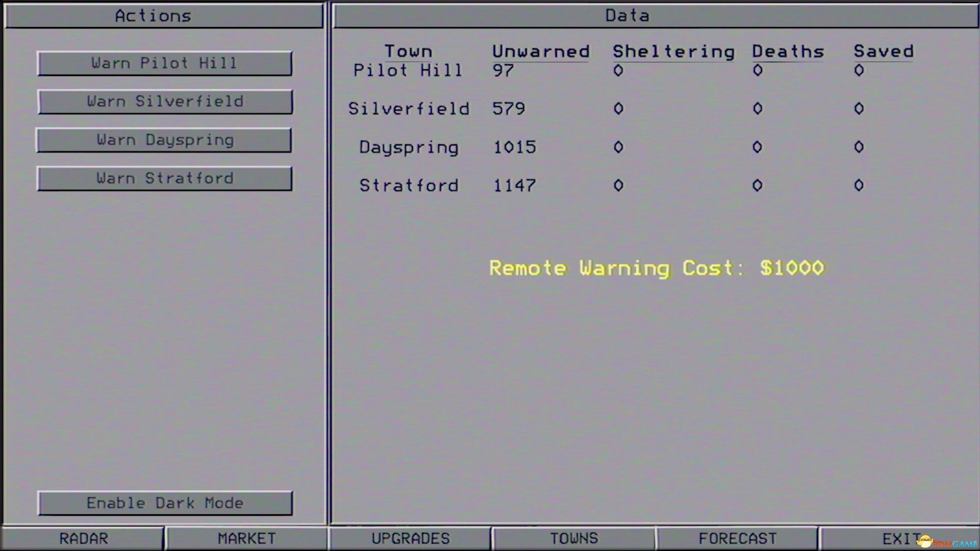Click the Deaths column header
Image resolution: width=980 pixels, height=551 pixels.
(788, 52)
